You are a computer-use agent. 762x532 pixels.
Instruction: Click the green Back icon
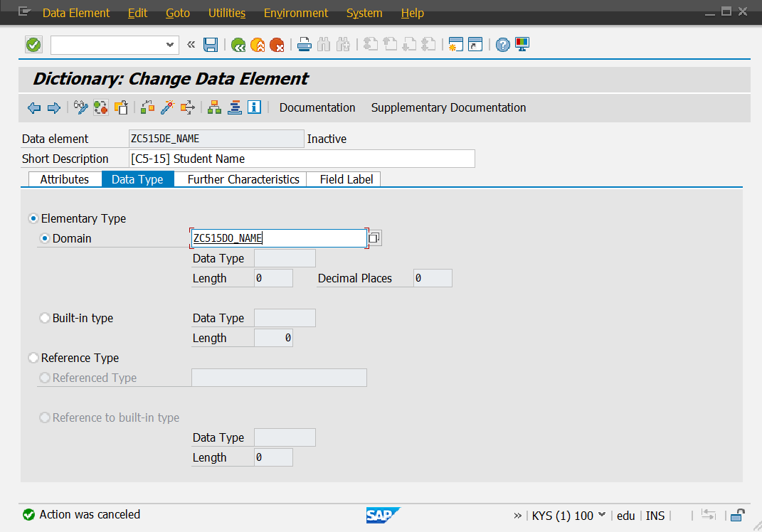click(238, 46)
